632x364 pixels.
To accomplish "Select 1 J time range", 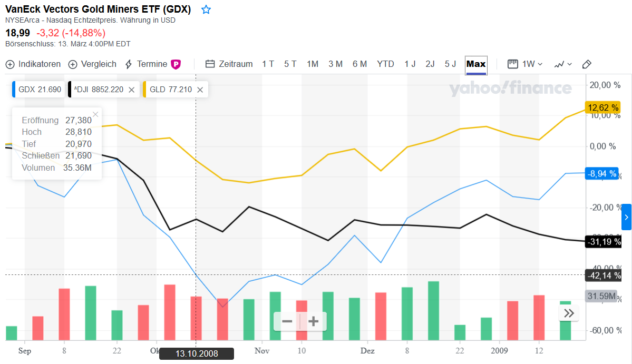I will click(410, 64).
